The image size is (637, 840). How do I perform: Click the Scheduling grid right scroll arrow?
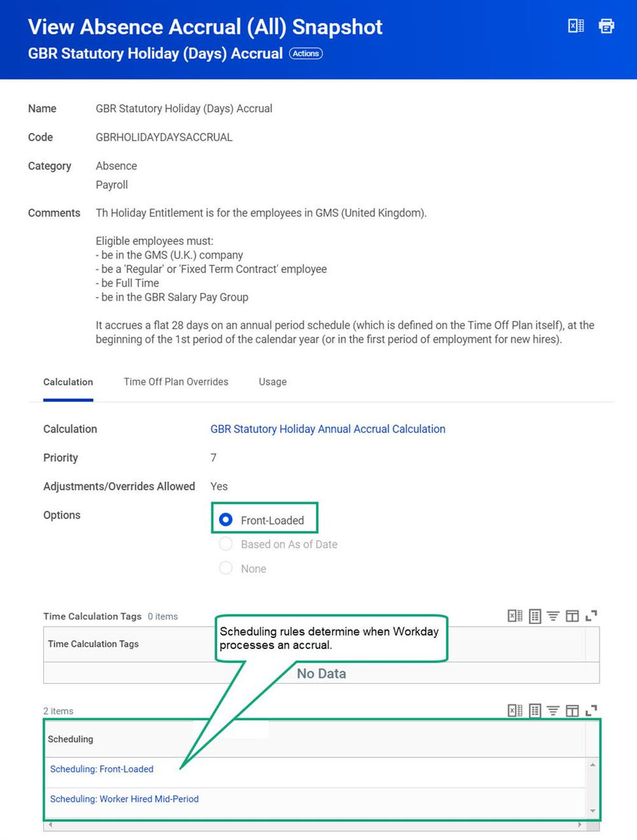point(580,824)
